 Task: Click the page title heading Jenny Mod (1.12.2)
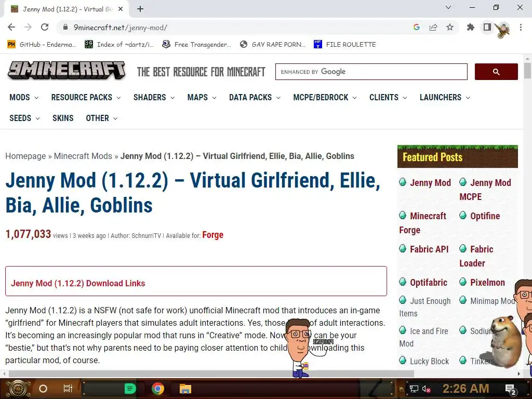pyautogui.click(x=193, y=192)
